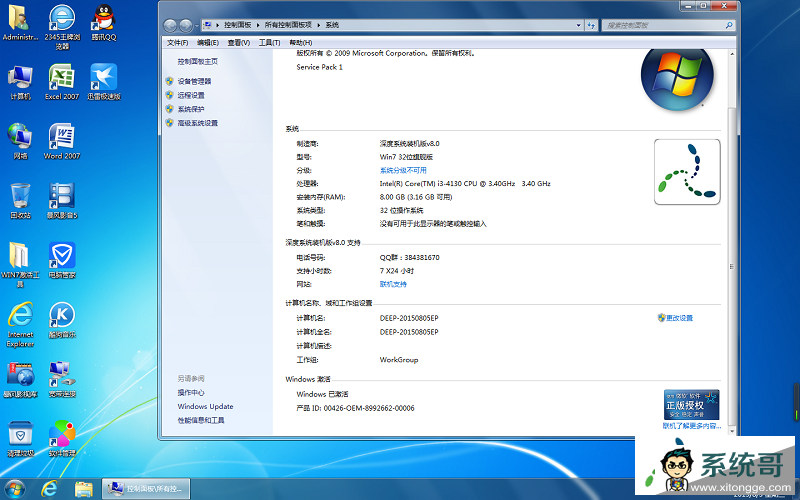Open Advanced system settings (高级系统设置)
This screenshot has width=800, height=500.
tap(197, 122)
